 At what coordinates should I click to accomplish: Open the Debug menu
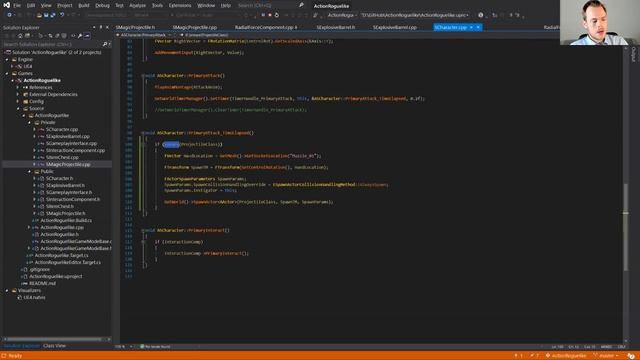pyautogui.click(x=102, y=6)
